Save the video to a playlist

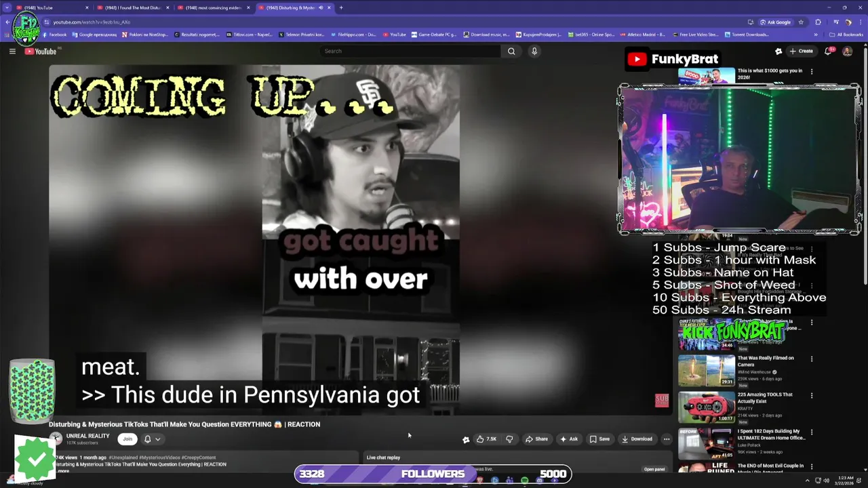click(599, 439)
